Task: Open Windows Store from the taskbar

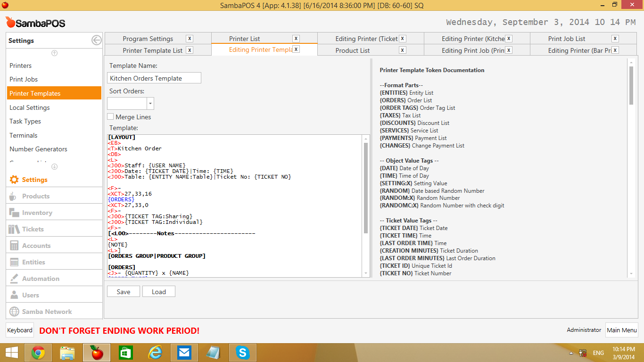Action: pos(126,352)
